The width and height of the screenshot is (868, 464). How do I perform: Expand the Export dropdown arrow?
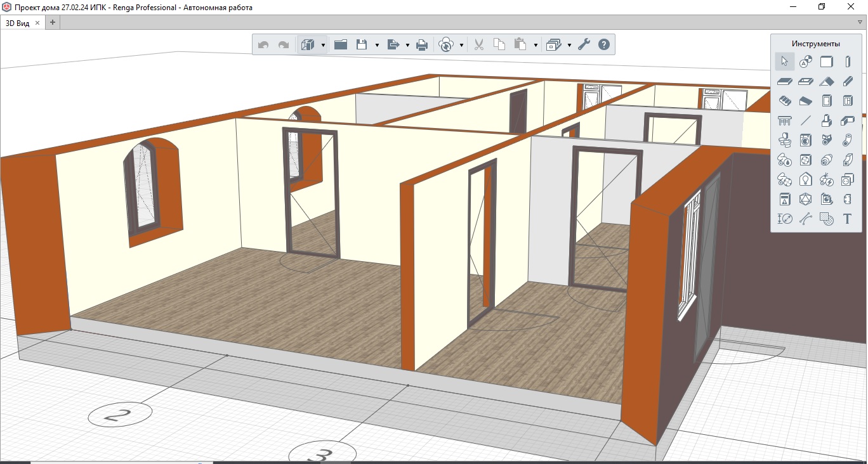coord(407,46)
